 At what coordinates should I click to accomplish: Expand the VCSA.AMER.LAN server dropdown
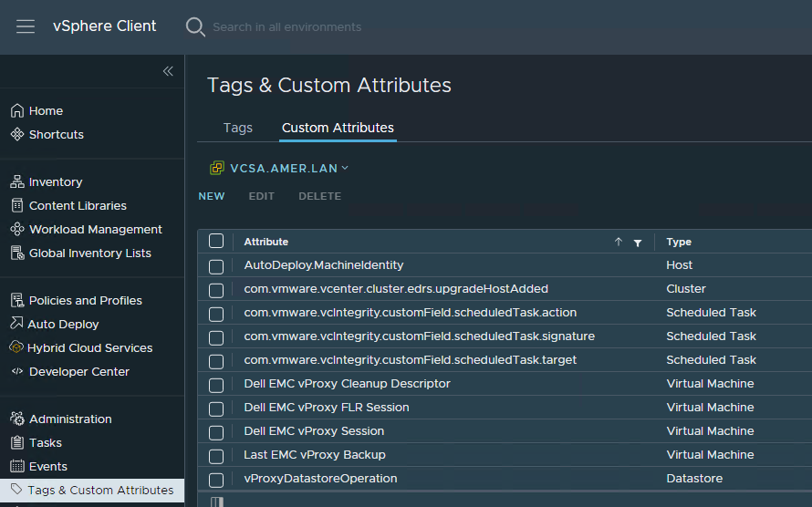click(345, 168)
